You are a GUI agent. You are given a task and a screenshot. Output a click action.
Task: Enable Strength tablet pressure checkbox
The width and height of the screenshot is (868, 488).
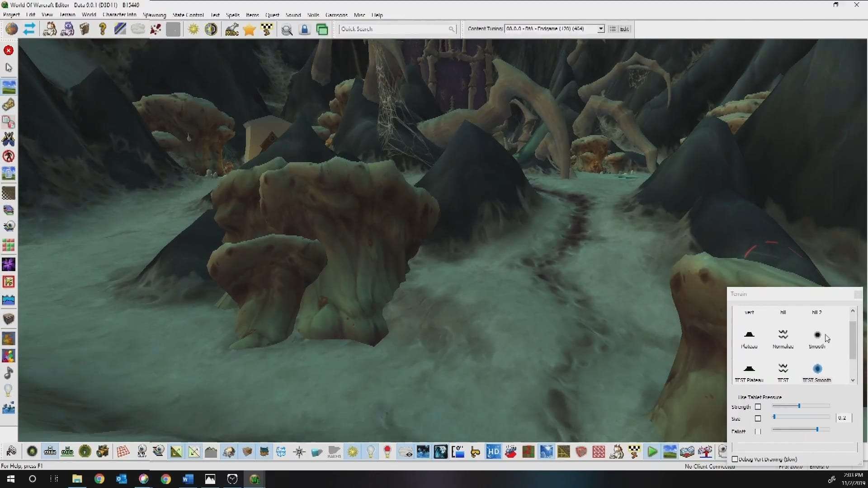pos(758,407)
